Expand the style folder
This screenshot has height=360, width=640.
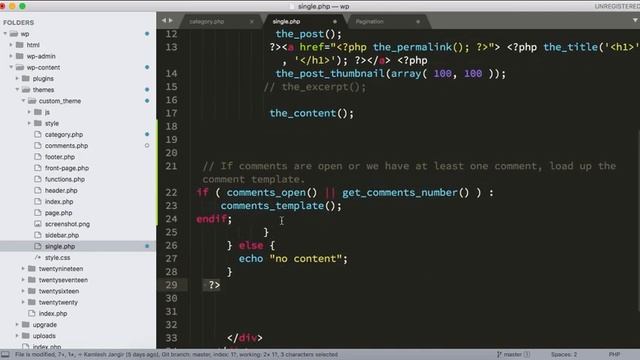click(x=29, y=123)
